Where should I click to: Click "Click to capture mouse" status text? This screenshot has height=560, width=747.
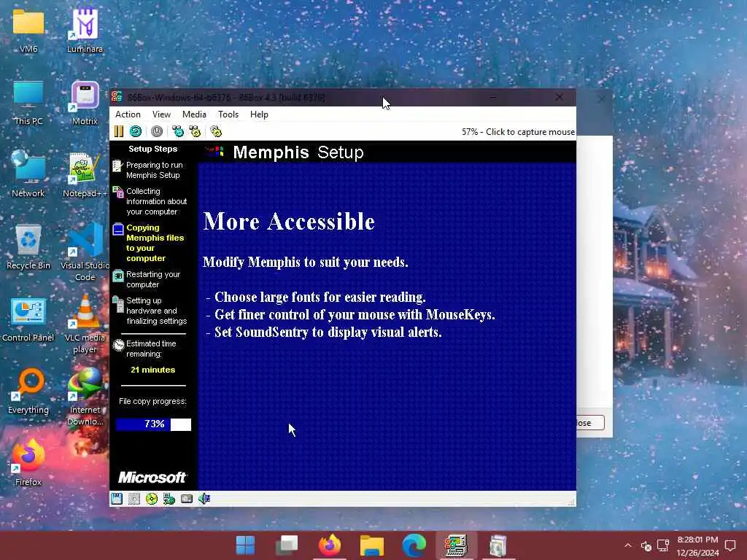point(530,132)
